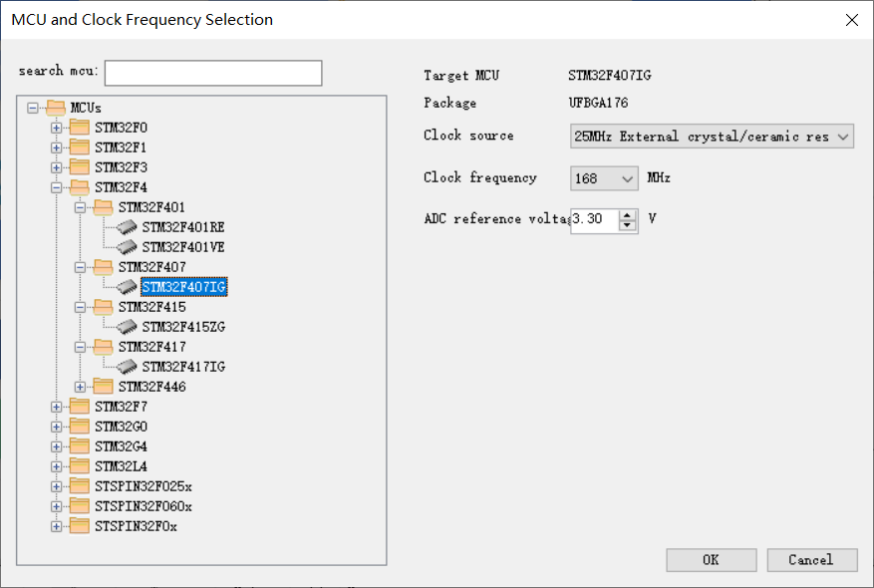Image resolution: width=874 pixels, height=588 pixels.
Task: Collapse the STM32F417 subfolder
Action: click(81, 347)
